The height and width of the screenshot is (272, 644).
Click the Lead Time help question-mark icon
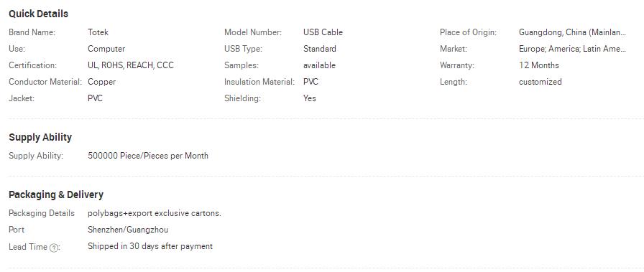pos(53,248)
